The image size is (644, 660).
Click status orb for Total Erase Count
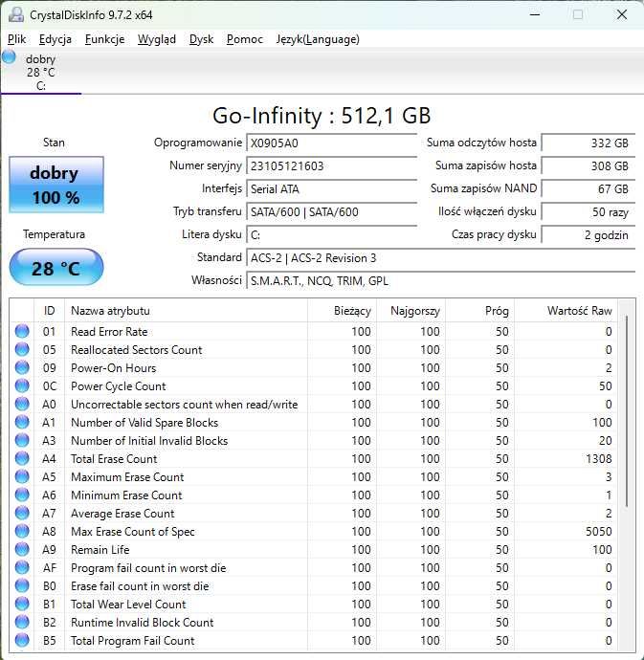pos(22,458)
